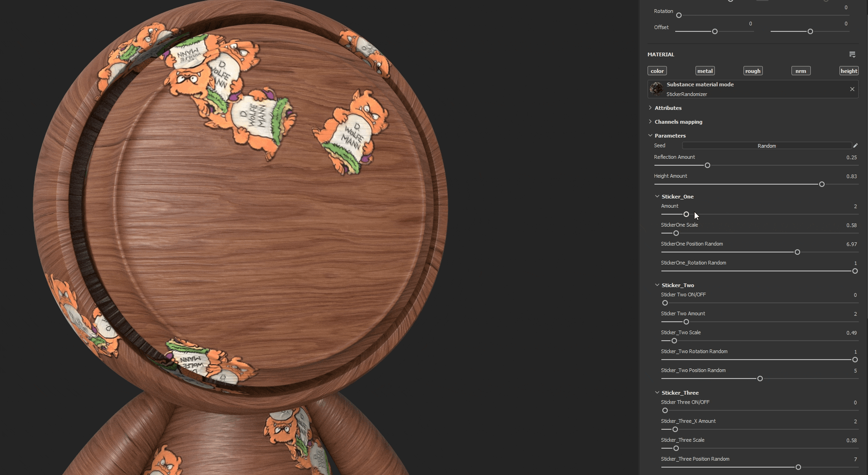Toggle Sticker Three ON/OFF slider

[665, 410]
